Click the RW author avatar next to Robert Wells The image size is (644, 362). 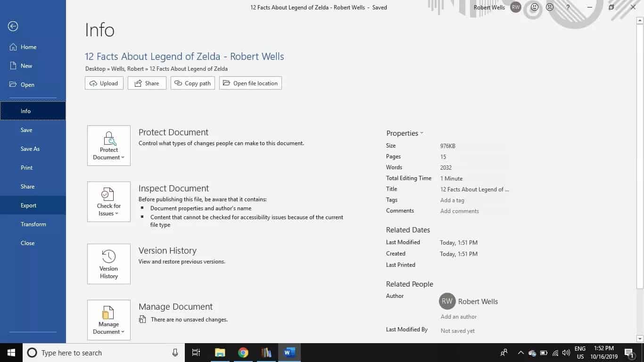click(447, 302)
